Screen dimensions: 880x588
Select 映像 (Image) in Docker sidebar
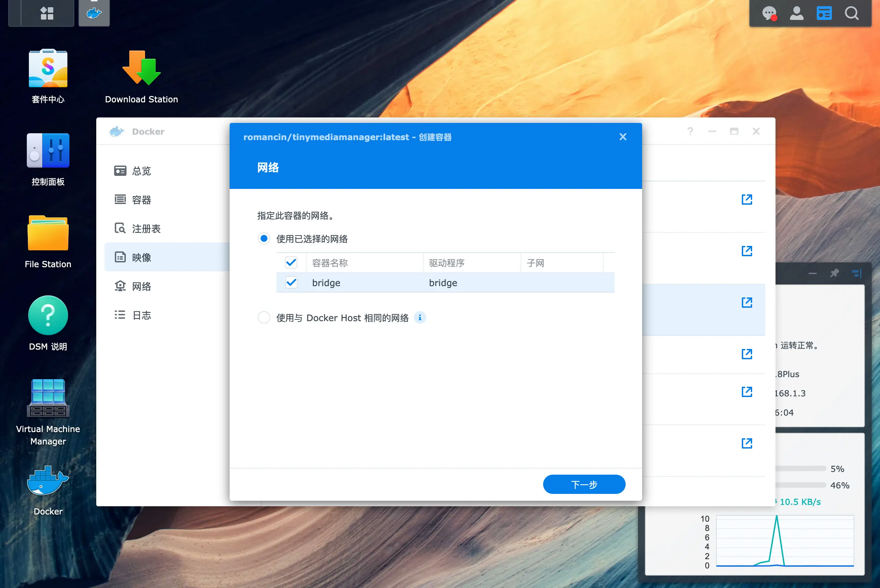[167, 257]
